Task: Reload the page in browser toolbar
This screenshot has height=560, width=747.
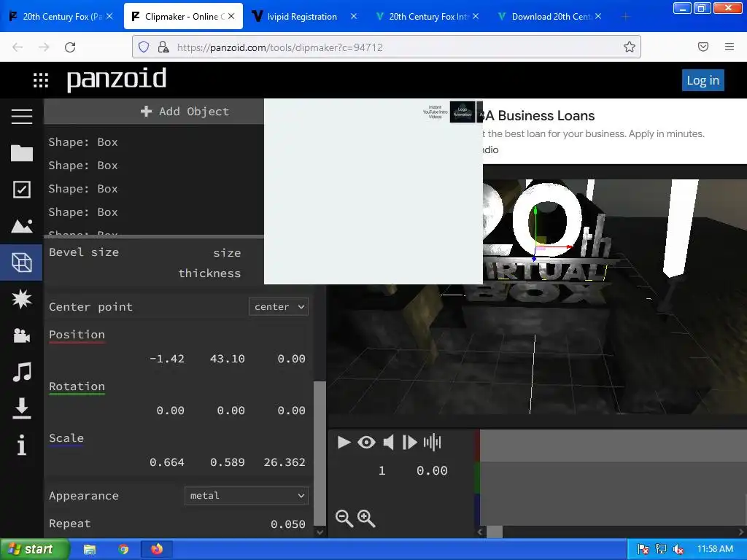Action: pyautogui.click(x=70, y=47)
